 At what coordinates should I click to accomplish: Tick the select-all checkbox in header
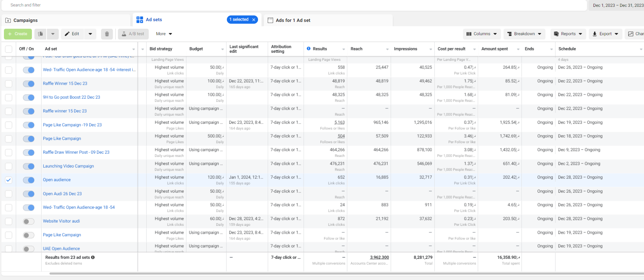[9, 49]
